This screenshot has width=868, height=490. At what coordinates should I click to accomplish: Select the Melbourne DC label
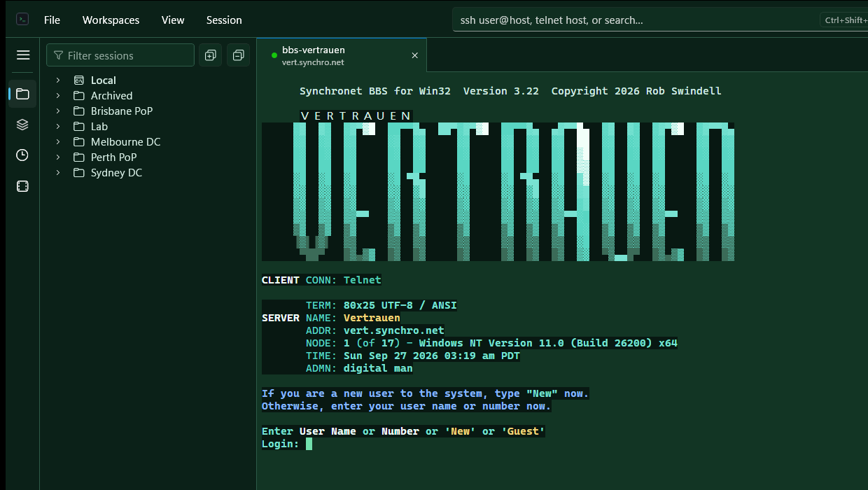click(125, 142)
